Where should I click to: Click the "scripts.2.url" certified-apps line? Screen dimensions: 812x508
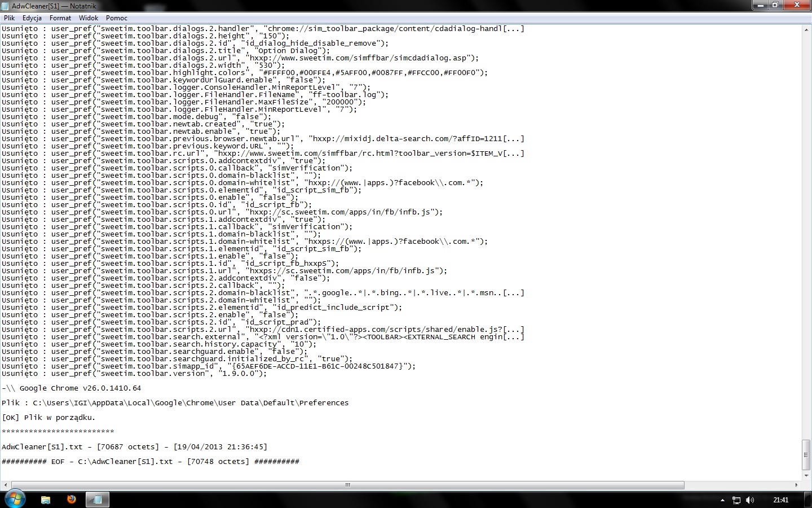tap(263, 330)
